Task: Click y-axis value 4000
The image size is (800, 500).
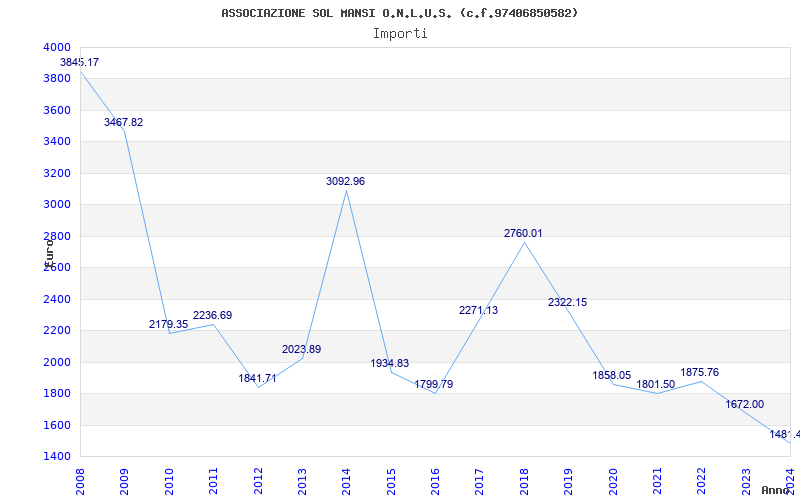Action: click(x=57, y=47)
